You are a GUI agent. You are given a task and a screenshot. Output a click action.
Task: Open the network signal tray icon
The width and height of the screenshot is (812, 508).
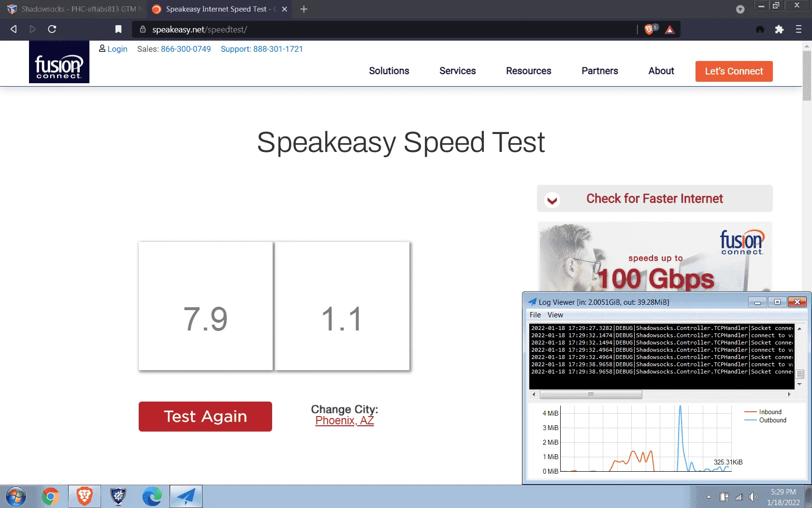739,497
